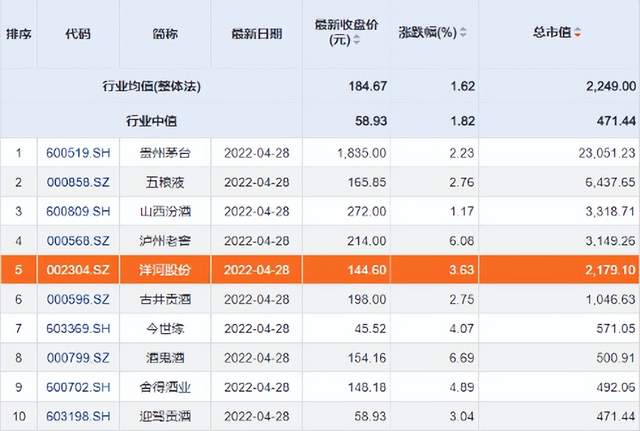Open 000596.SZ stock code
The width and height of the screenshot is (640, 431).
[78, 299]
